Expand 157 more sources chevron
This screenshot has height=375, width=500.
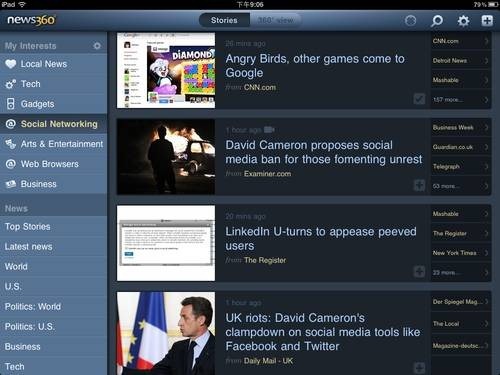(x=486, y=100)
